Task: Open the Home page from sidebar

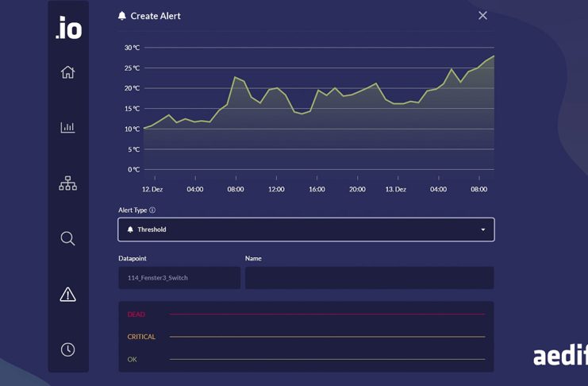Action: [x=68, y=72]
